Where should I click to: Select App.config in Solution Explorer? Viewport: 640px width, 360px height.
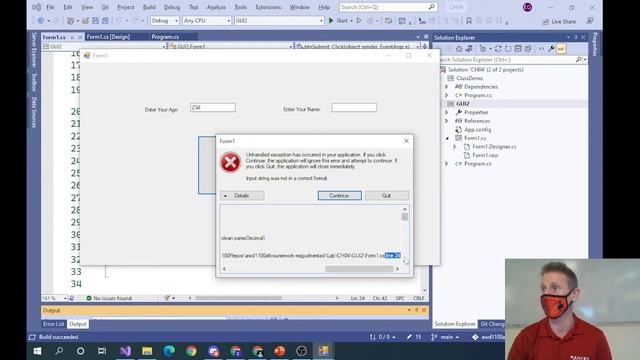478,130
